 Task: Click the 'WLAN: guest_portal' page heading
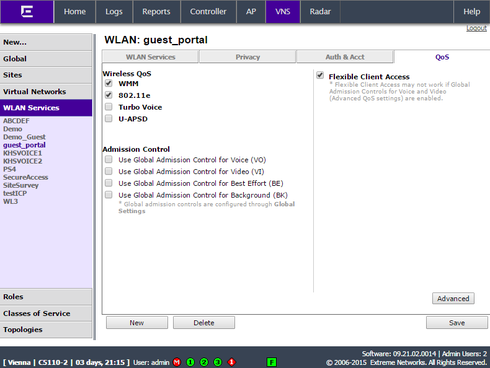tap(156, 40)
